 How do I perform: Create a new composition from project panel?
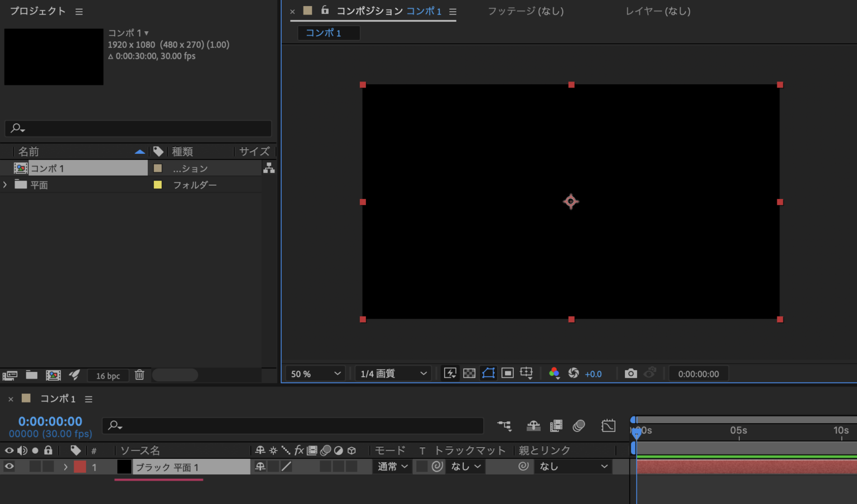click(x=53, y=375)
